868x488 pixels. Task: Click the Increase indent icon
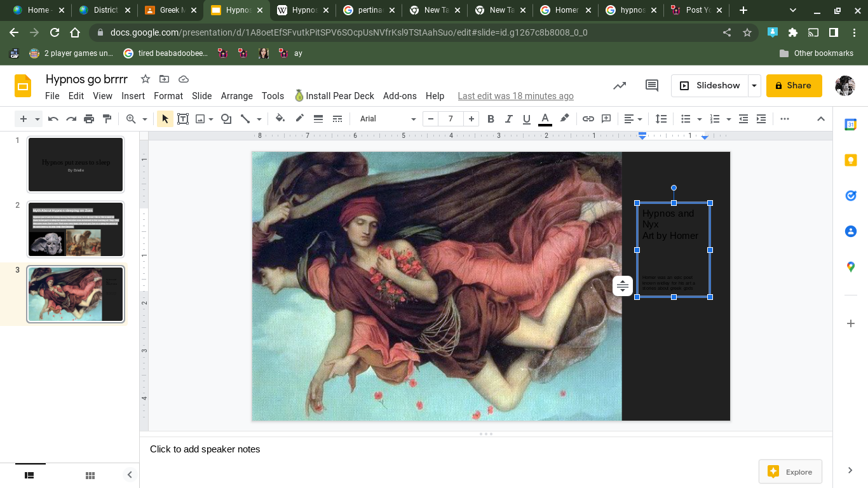(761, 119)
